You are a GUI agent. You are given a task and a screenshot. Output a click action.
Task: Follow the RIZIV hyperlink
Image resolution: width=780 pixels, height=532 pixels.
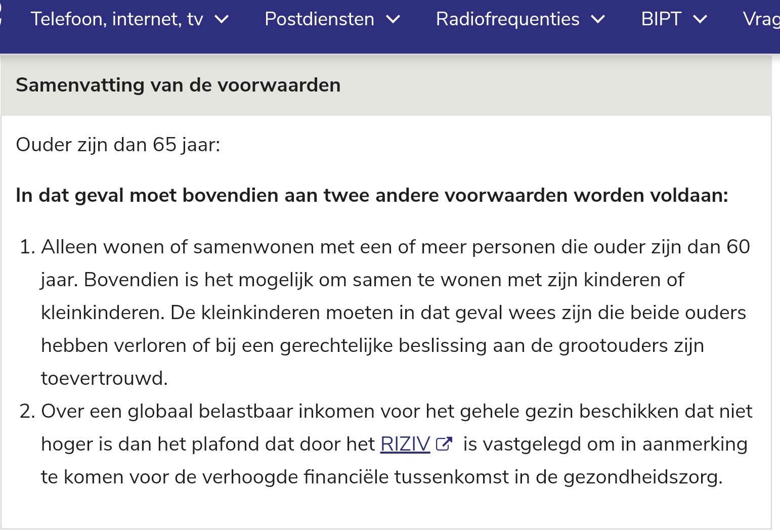pyautogui.click(x=405, y=444)
